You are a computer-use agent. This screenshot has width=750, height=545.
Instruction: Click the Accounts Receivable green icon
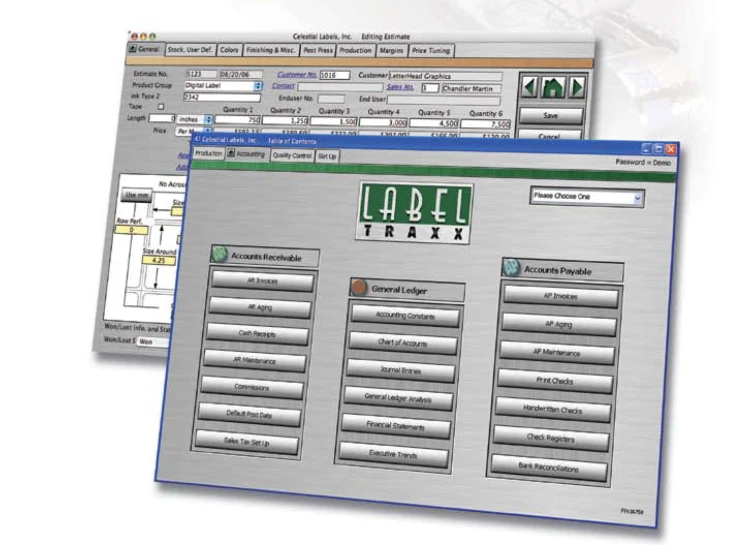[220, 254]
